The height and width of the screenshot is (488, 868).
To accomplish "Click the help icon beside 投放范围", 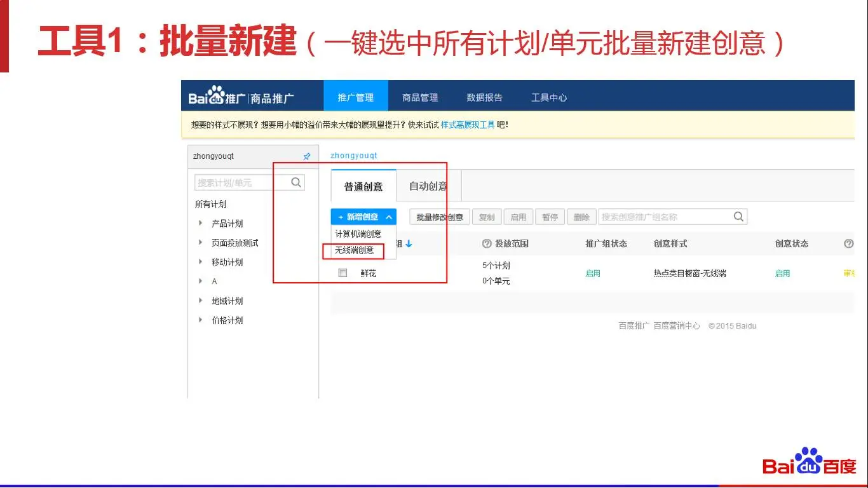I will click(x=487, y=243).
